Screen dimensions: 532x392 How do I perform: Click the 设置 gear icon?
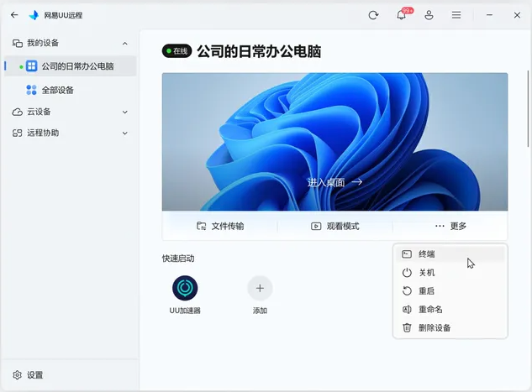17,375
